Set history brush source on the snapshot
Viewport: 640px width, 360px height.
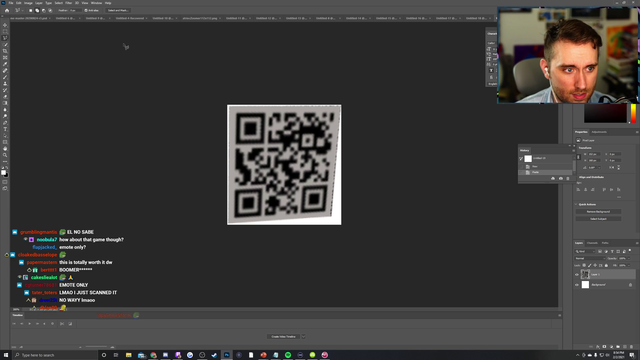click(x=521, y=158)
